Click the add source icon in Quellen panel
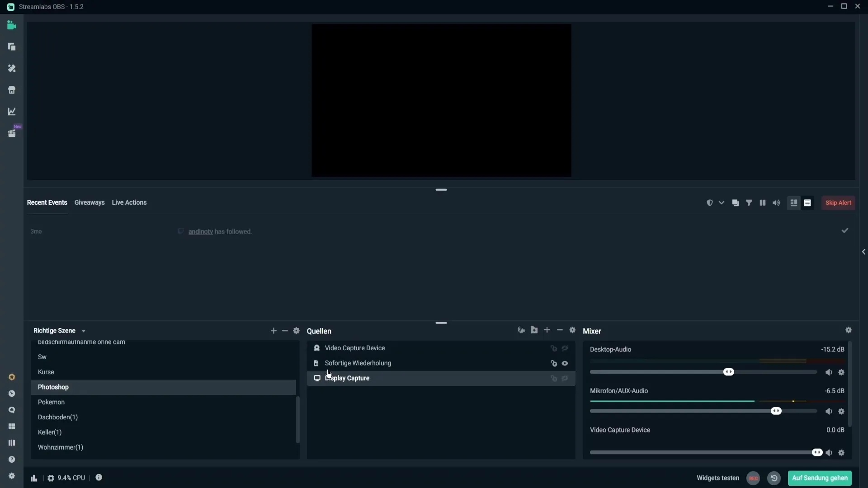The image size is (868, 488). click(547, 331)
